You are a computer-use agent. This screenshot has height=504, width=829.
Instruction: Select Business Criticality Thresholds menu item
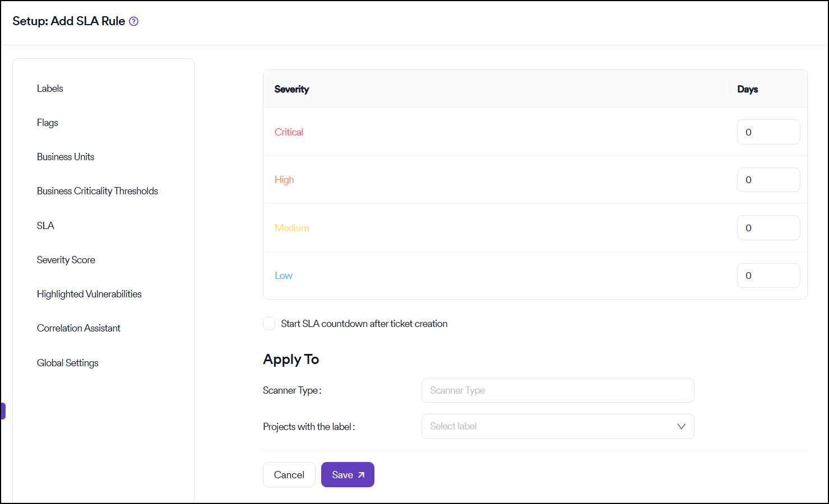coord(98,191)
